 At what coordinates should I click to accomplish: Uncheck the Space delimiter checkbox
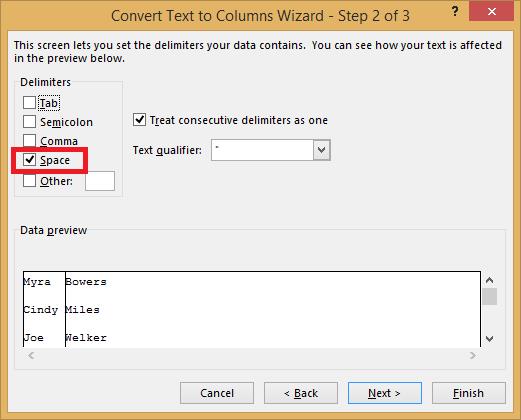tap(29, 160)
